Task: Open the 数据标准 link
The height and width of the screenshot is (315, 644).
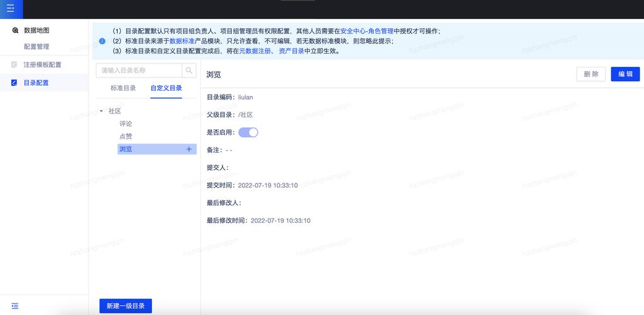Action: 182,41
